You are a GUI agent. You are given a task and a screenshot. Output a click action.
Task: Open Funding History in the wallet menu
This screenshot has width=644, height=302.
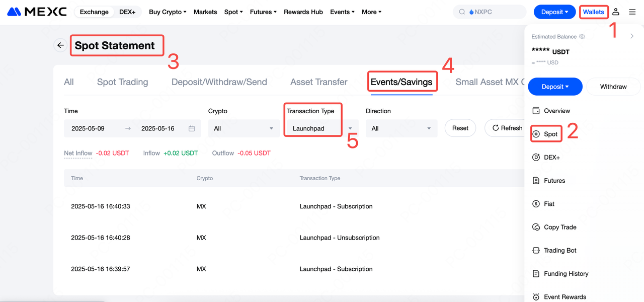pyautogui.click(x=566, y=273)
